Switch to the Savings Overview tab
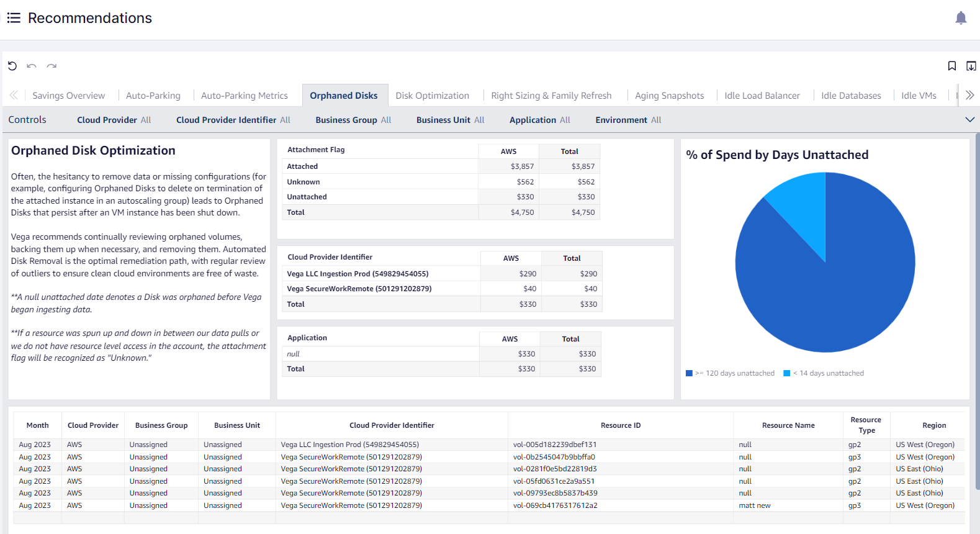 pos(69,96)
